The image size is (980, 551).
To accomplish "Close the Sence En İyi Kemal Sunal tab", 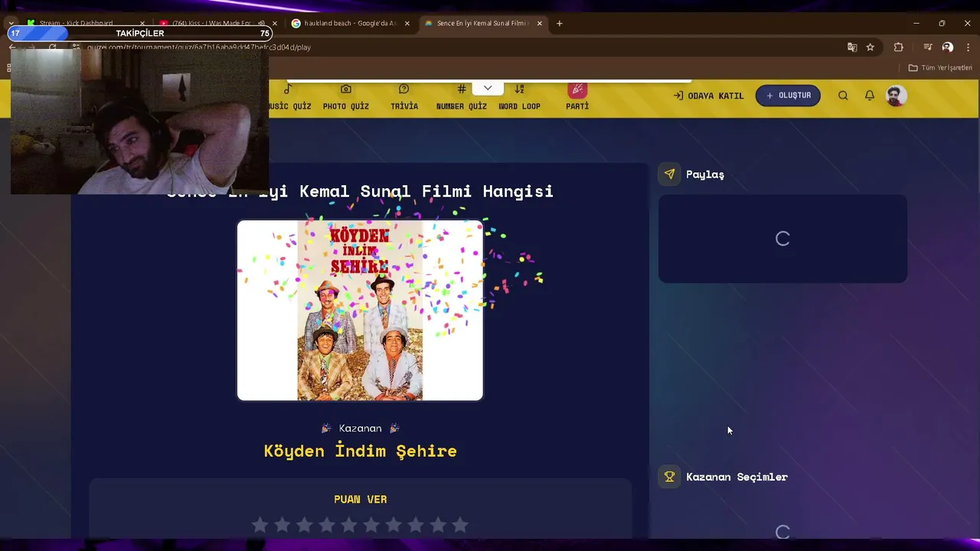I will pos(540,24).
